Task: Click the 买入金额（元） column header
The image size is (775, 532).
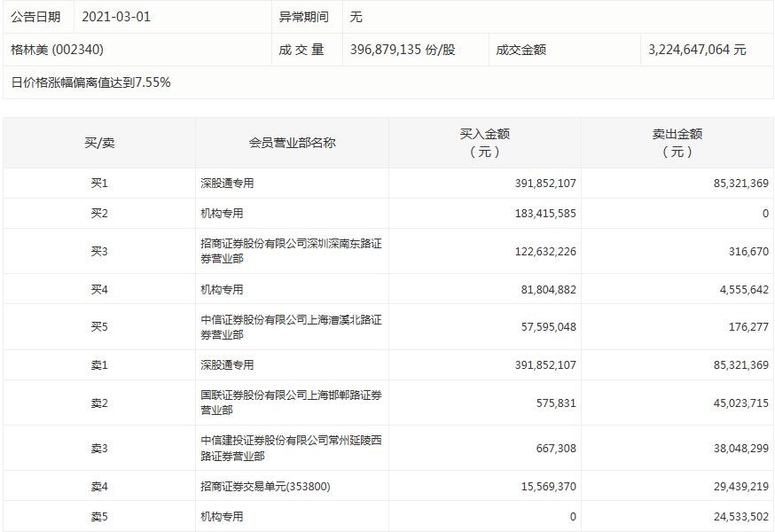Action: [484, 143]
